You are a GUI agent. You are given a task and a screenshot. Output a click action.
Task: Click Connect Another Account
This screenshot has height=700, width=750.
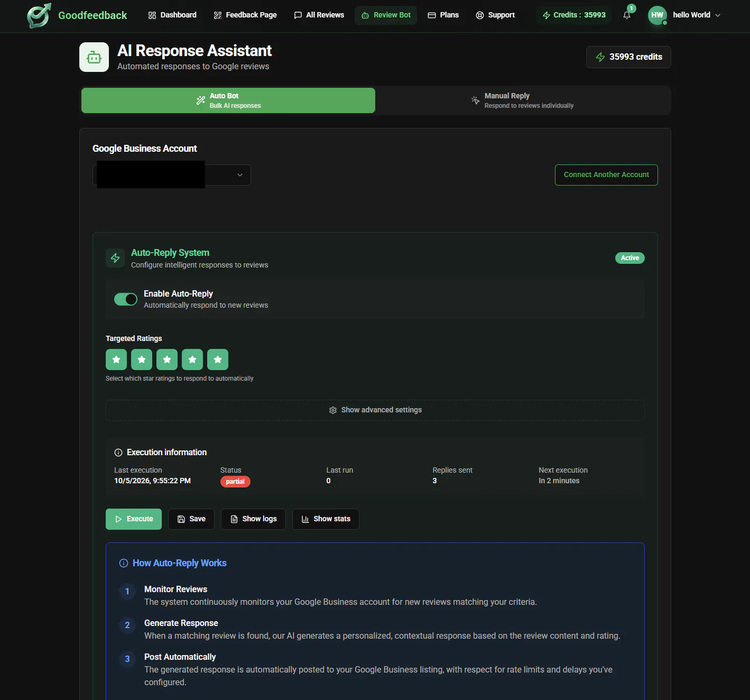[606, 175]
